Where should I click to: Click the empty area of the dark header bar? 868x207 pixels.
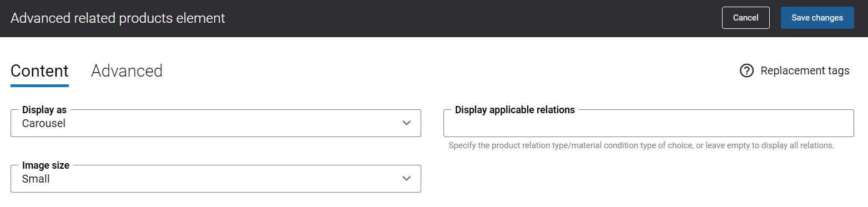coord(472,18)
